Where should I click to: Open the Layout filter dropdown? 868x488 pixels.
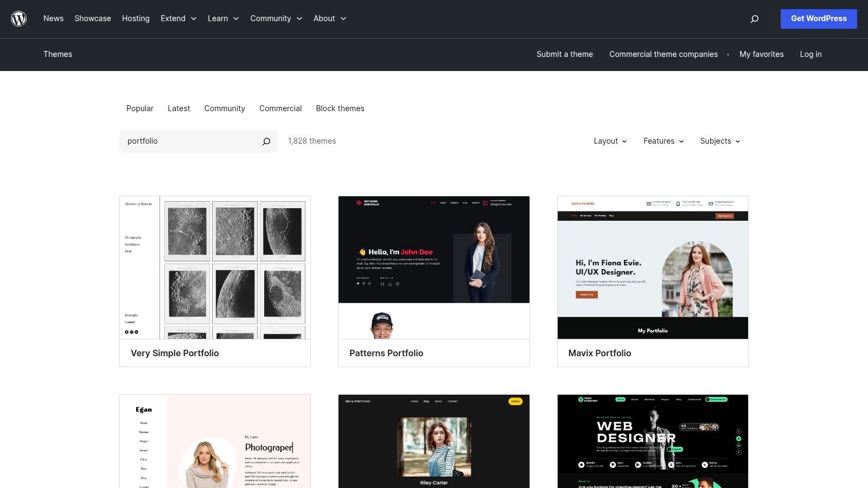tap(609, 141)
